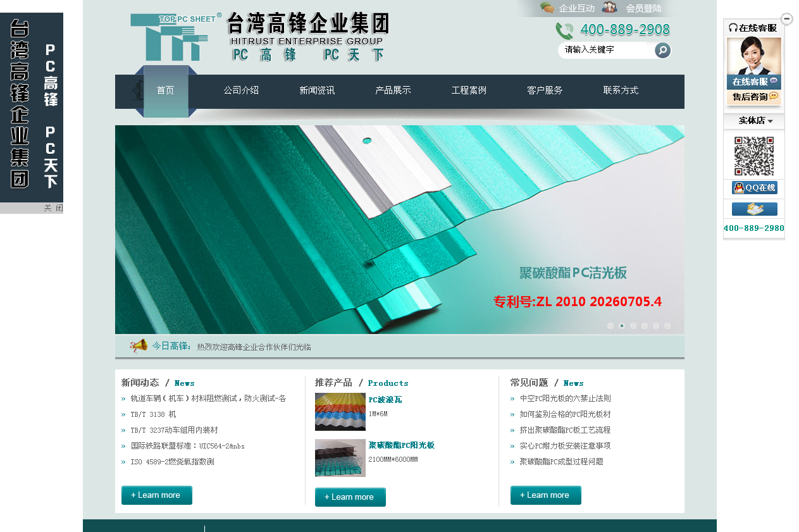Click the 聚碳酸酯PC洁光板 banner image
The height and width of the screenshot is (532, 799).
point(400,230)
